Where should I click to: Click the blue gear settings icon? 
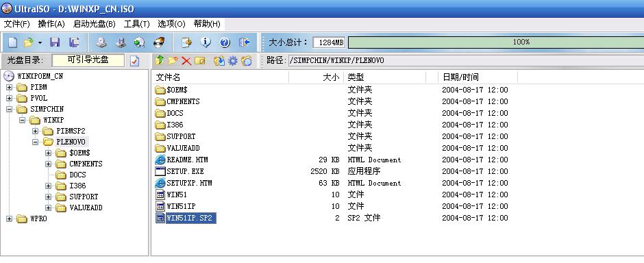pos(233,61)
